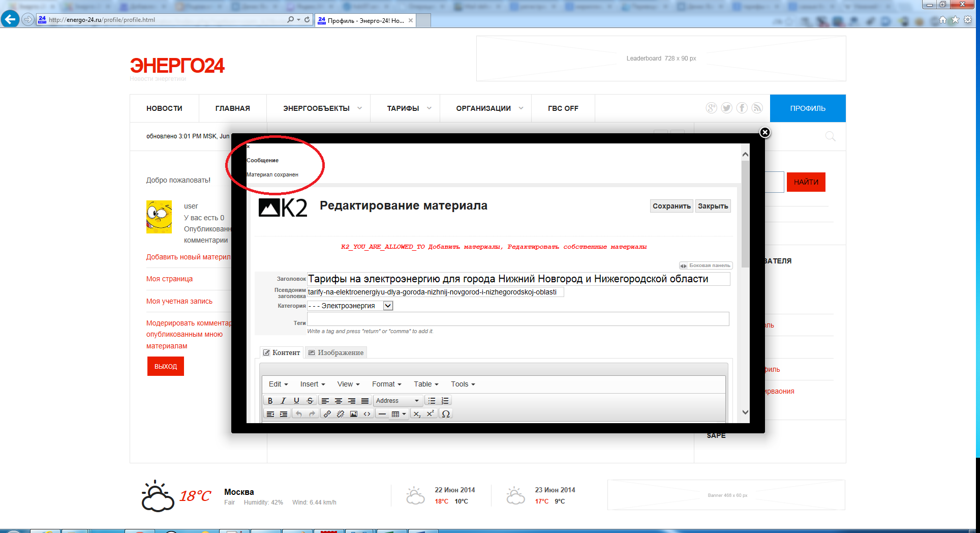Toggle italic formatting in the editor

click(x=284, y=401)
